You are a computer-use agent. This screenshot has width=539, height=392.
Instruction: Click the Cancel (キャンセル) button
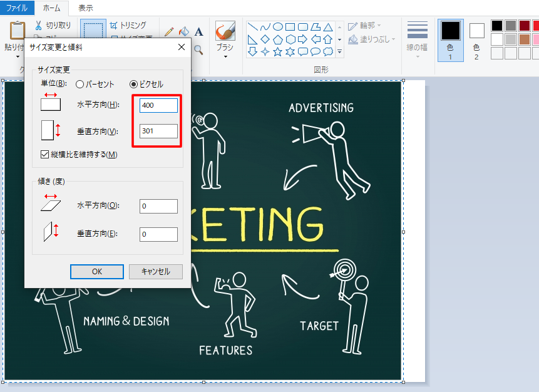click(155, 272)
